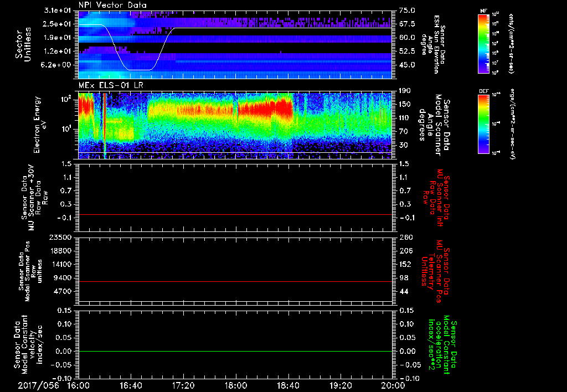Viewport: 567px width, 392px height.
Task: Click the DEF color scale bar
Action: tap(483, 124)
